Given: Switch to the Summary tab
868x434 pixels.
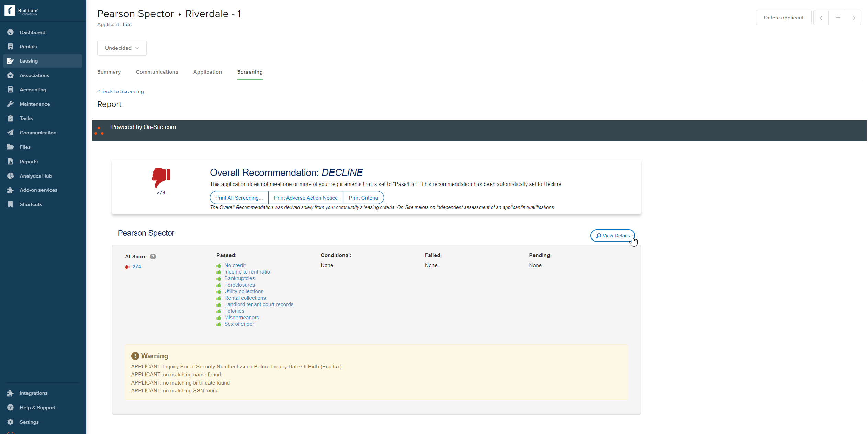Looking at the screenshot, I should pos(109,72).
